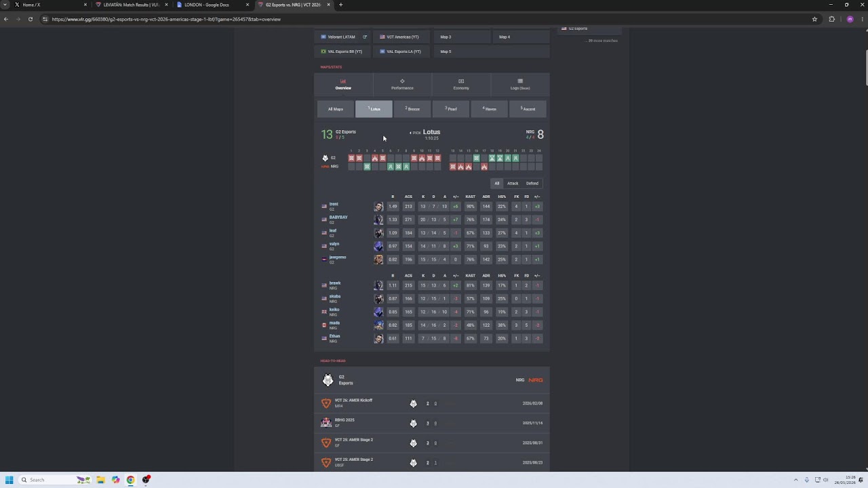Viewport: 868px width, 488px height.
Task: Click the NRG logo in head-to-head header
Action: (536, 380)
